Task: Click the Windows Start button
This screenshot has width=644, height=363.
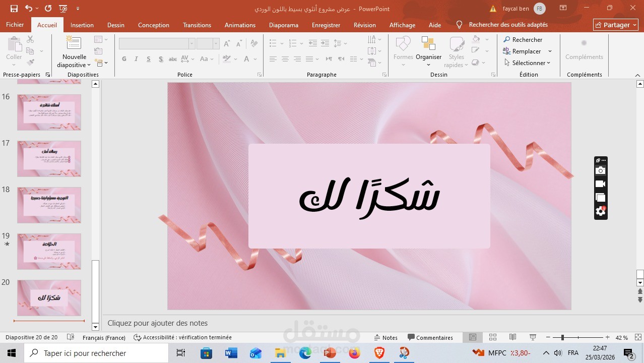Action: pyautogui.click(x=11, y=353)
